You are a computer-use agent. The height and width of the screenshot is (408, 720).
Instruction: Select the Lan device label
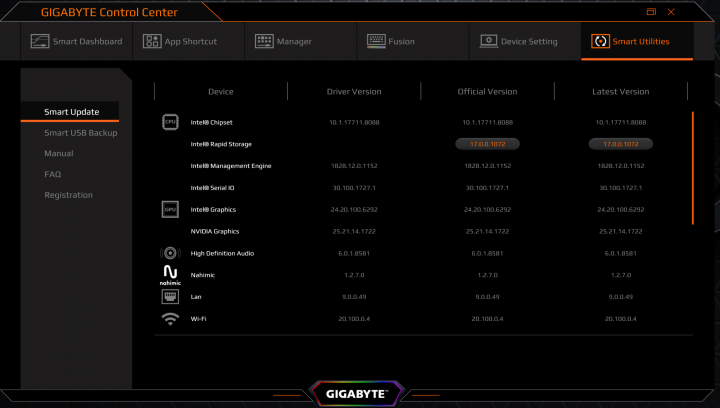click(196, 296)
